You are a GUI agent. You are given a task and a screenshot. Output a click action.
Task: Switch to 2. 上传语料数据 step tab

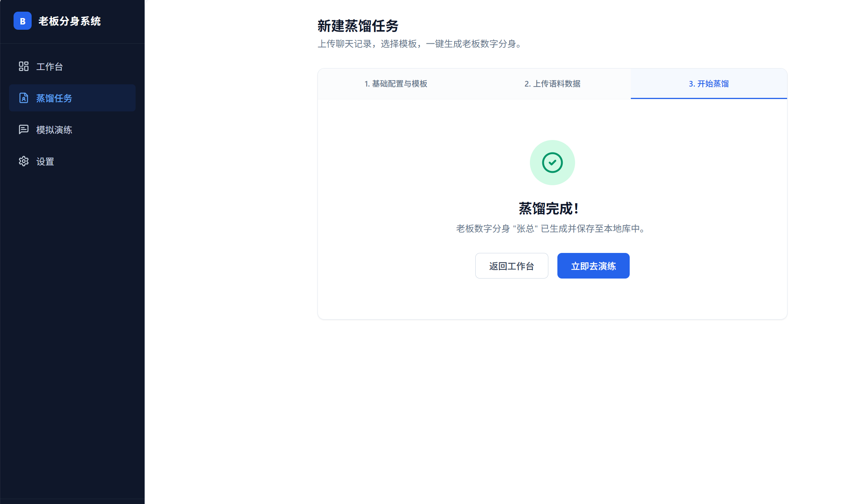point(552,84)
